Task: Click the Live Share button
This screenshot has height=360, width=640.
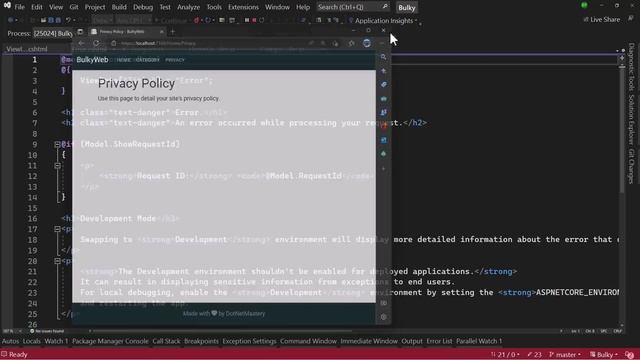Action: tap(602, 19)
